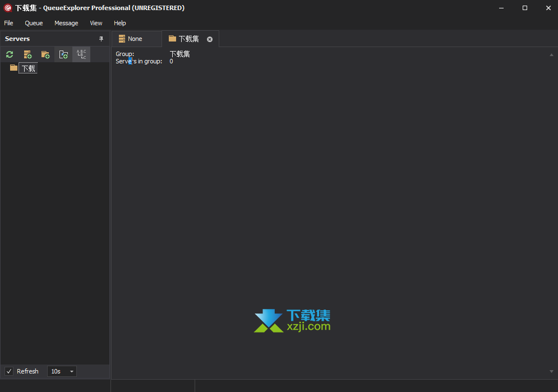Click the QueueExplorer app logo in title bar
Viewport: 558px width, 392px height.
7,8
